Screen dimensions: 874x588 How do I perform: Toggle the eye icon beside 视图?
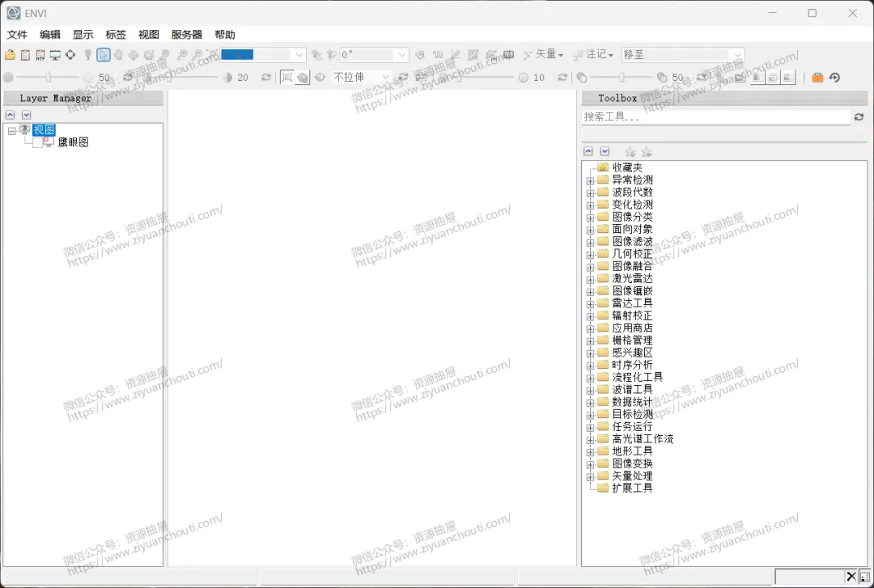(x=24, y=129)
